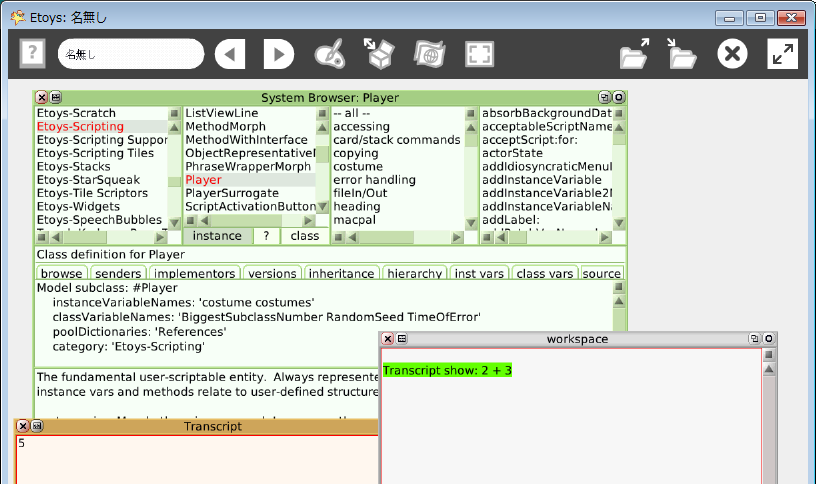
Task: Click the project name text field
Action: click(x=130, y=54)
